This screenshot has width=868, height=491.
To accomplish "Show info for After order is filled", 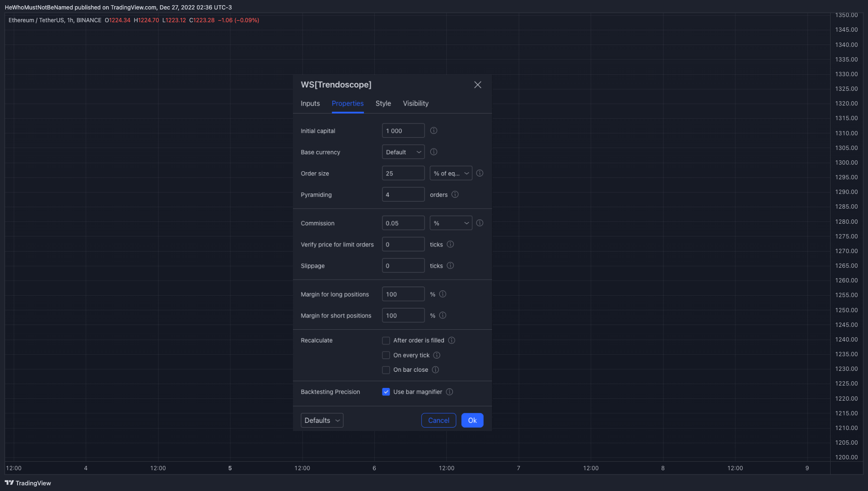I will pyautogui.click(x=452, y=340).
